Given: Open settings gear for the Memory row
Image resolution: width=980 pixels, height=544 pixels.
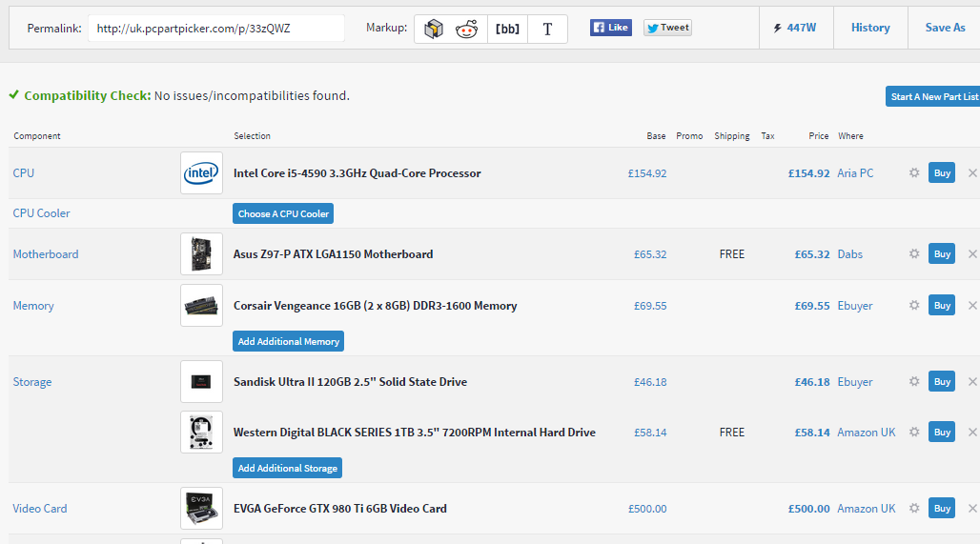Looking at the screenshot, I should tap(914, 306).
